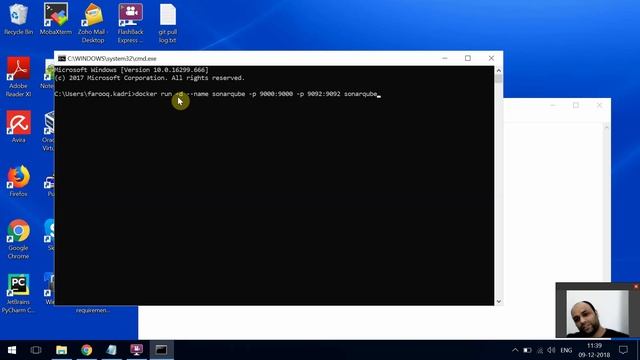Viewport: 640px width, 360px height.
Task: Switch to the FlashBack recorder taskbar icon
Action: 136,350
